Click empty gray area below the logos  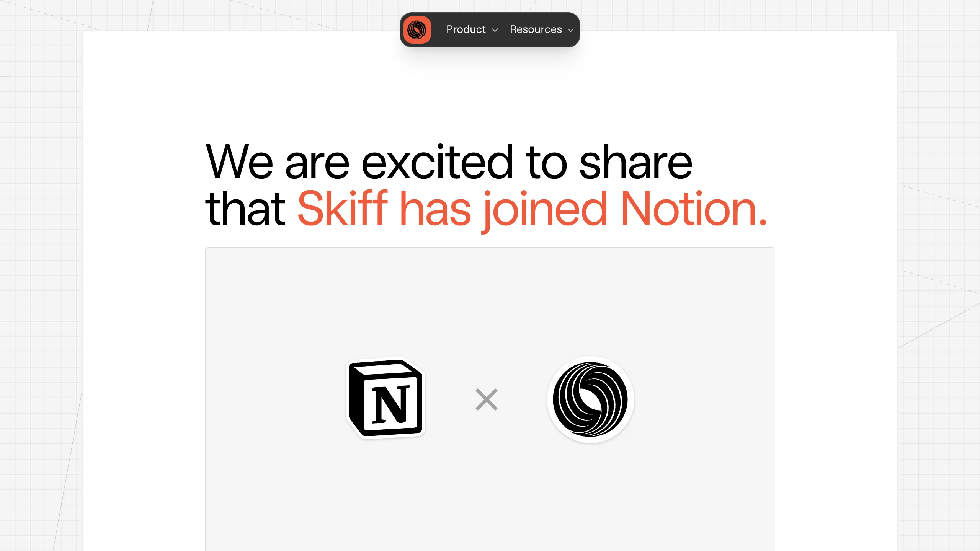tap(490, 497)
